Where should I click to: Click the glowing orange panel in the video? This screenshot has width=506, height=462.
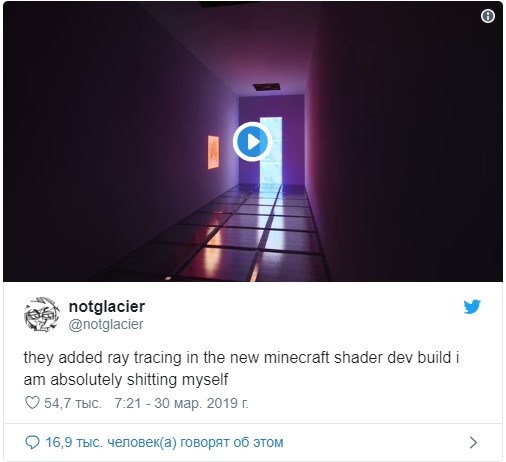coord(213,152)
